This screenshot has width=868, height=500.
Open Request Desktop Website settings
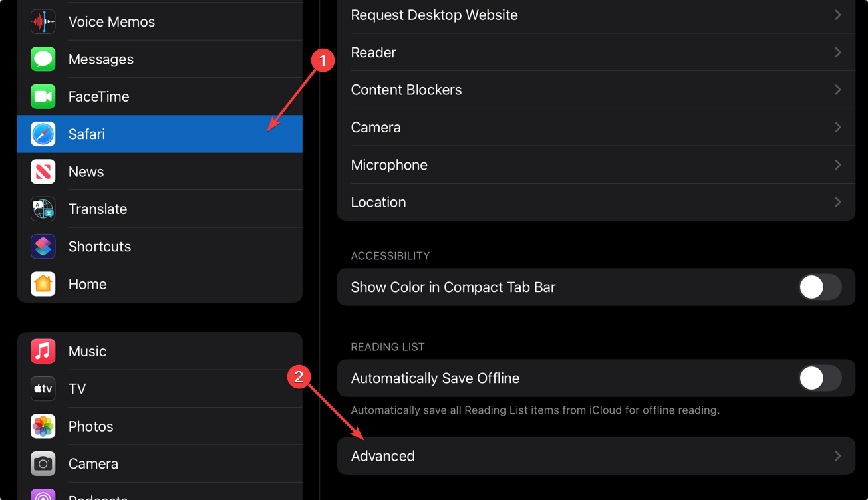pos(596,15)
